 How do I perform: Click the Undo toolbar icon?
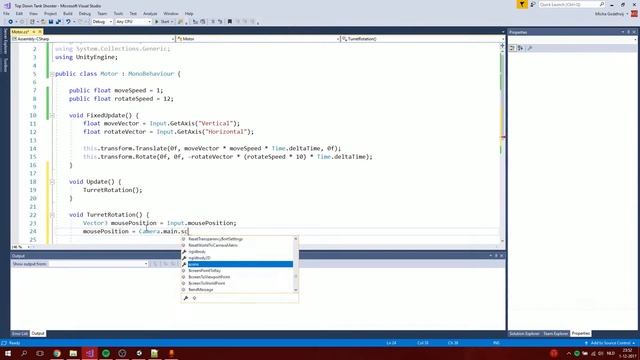point(68,22)
